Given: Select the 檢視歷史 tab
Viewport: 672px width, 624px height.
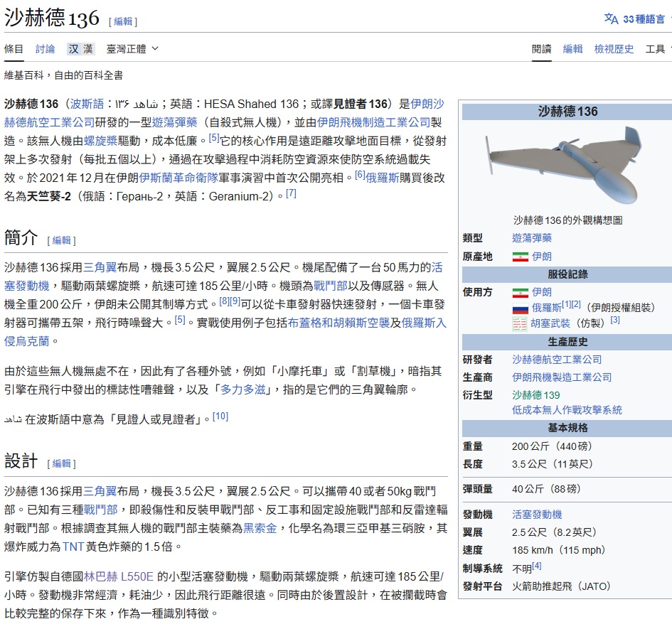Looking at the screenshot, I should click(614, 49).
